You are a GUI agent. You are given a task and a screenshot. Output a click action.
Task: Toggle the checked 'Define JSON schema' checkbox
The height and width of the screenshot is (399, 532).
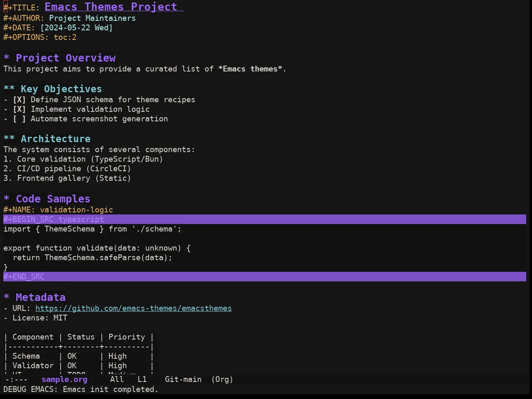tap(19, 100)
